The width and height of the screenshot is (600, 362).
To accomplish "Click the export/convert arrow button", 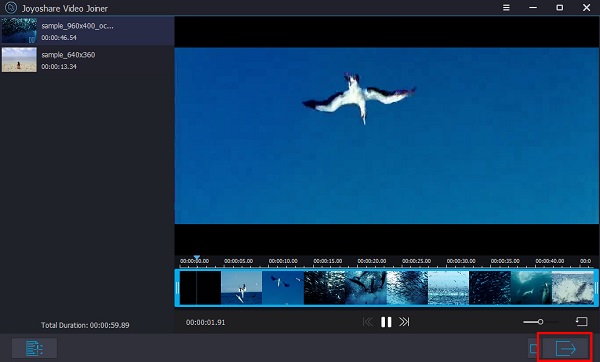I will click(566, 348).
